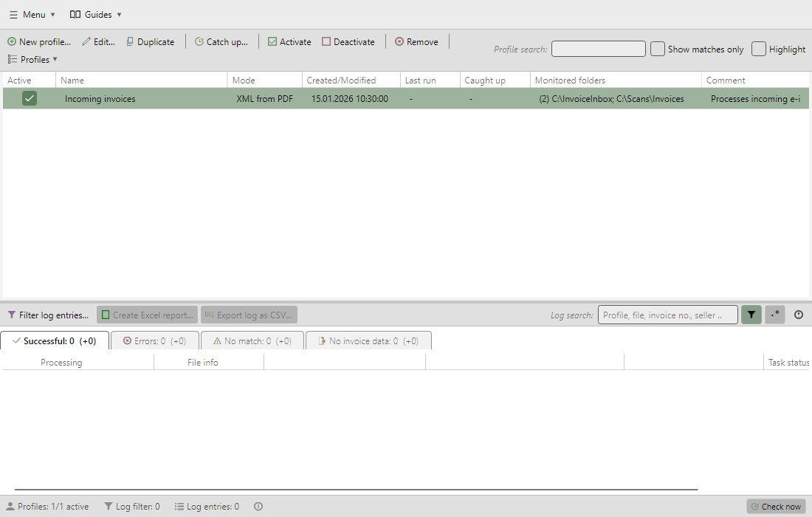This screenshot has height=517, width=812.
Task: Click info icon beside log search
Action: coord(799,315)
